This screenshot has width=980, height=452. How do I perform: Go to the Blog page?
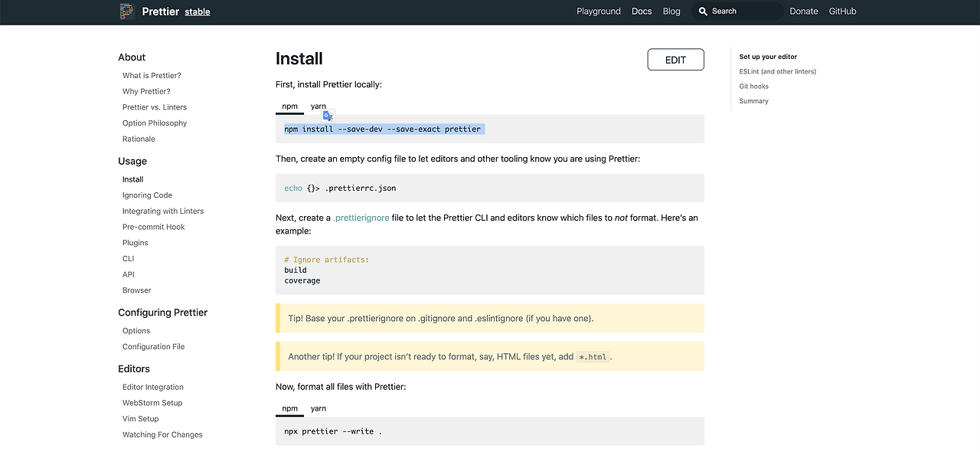point(671,11)
